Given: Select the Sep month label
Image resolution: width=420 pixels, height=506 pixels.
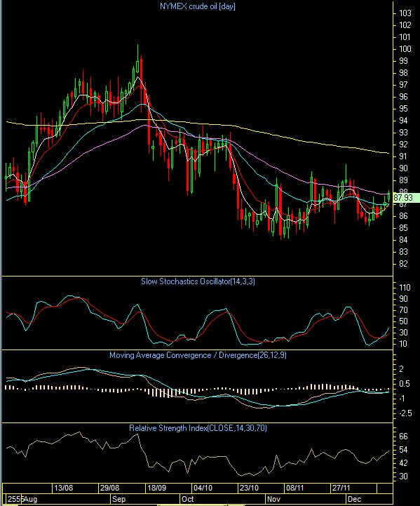Looking at the screenshot, I should click(x=118, y=499).
